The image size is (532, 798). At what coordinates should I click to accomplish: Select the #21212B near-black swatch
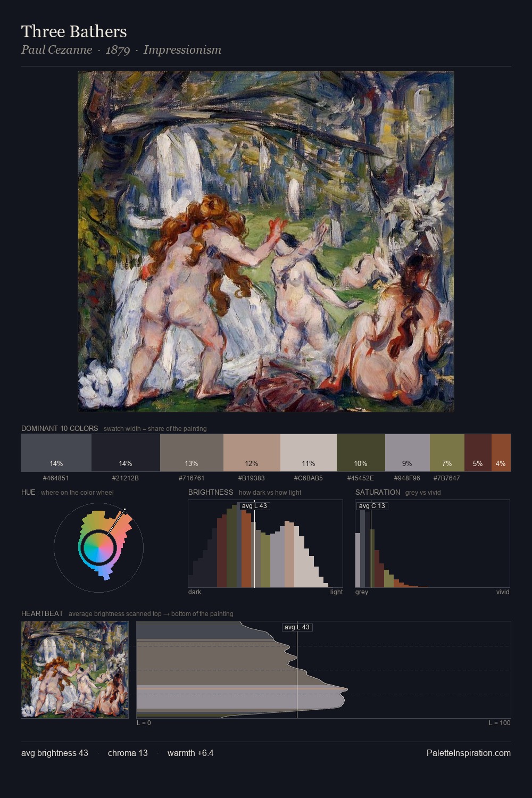point(126,453)
